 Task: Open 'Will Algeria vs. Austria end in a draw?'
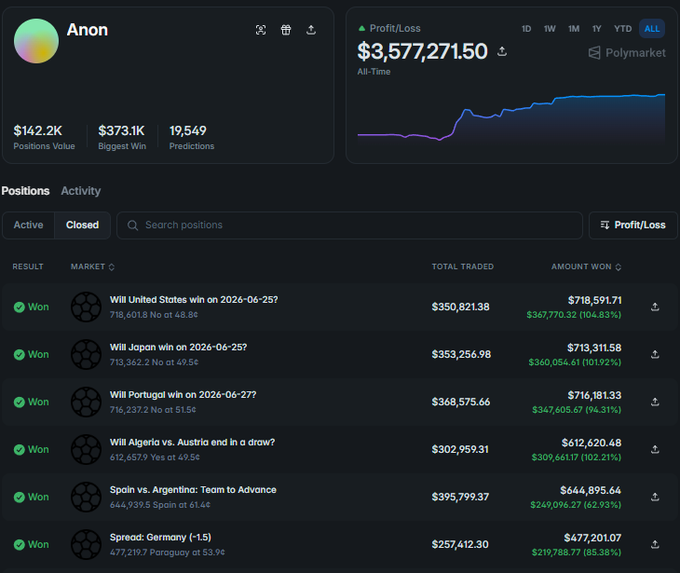click(192, 442)
